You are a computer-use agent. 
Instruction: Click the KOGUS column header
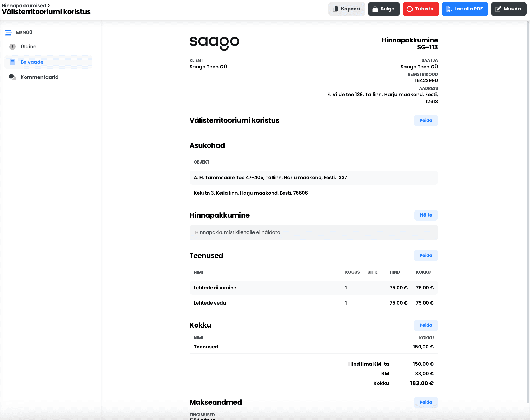(352, 272)
